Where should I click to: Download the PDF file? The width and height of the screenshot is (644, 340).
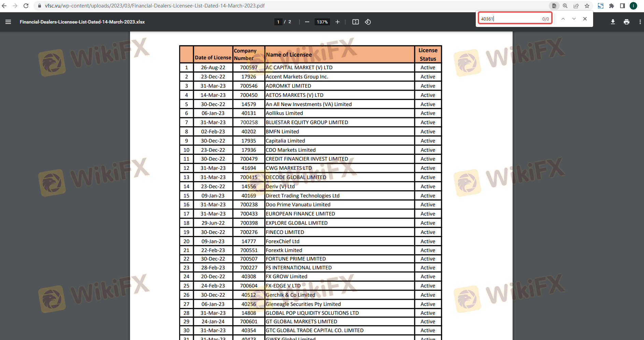click(x=613, y=22)
